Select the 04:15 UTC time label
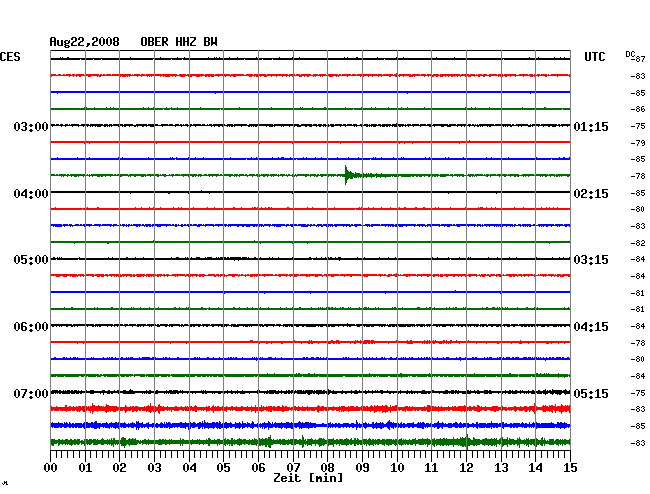 click(591, 327)
